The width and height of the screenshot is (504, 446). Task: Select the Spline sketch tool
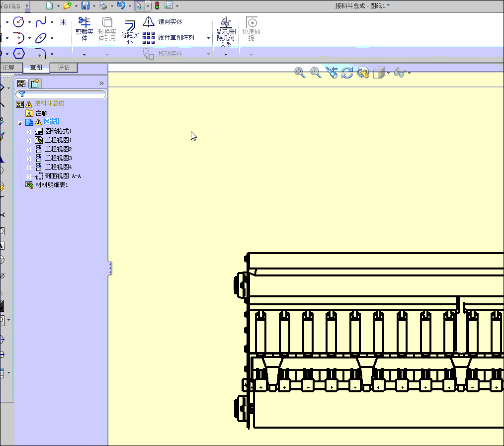[x=41, y=22]
